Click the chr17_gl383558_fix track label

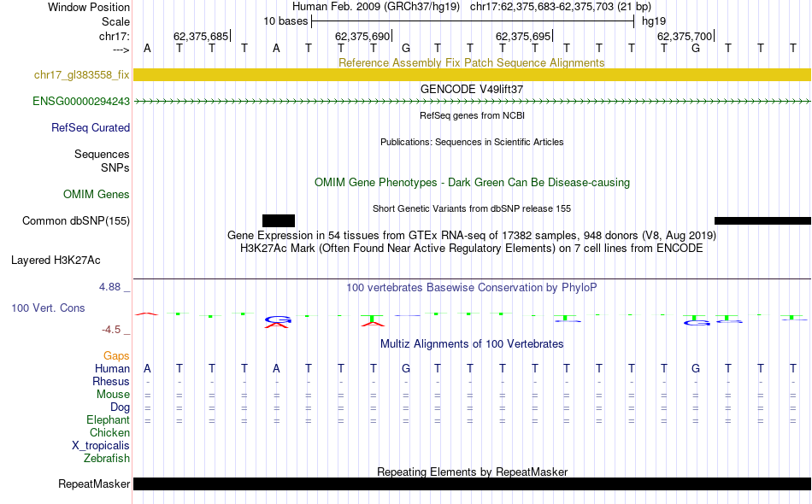click(x=82, y=75)
